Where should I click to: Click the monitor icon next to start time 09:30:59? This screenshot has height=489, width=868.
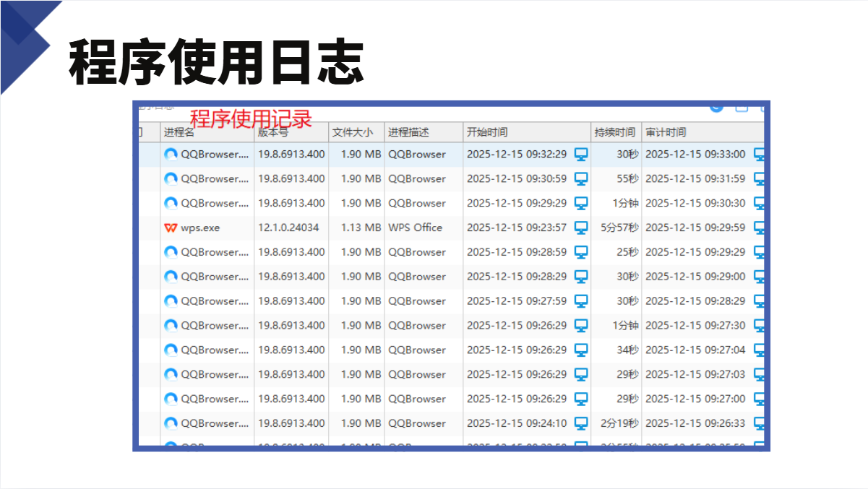[581, 179]
